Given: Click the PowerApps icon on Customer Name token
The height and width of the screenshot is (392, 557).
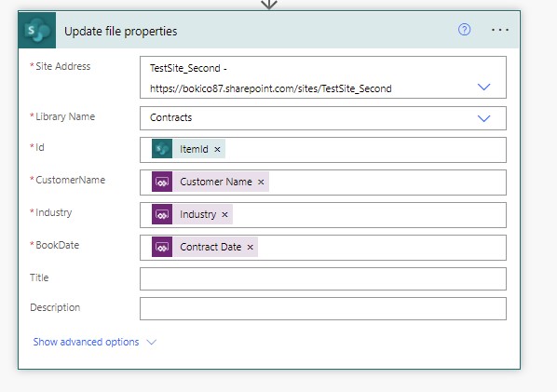Looking at the screenshot, I should 162,182.
